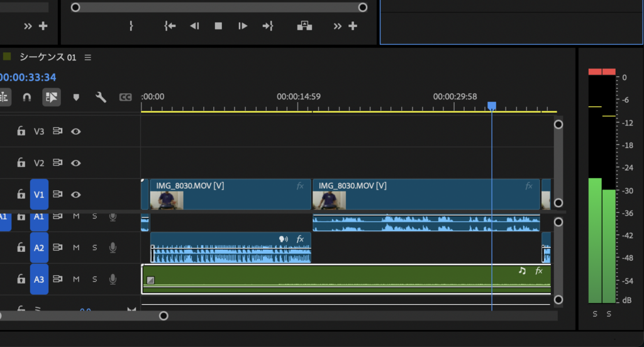
Task: Toggle A3 track targeting
Action: [39, 280]
